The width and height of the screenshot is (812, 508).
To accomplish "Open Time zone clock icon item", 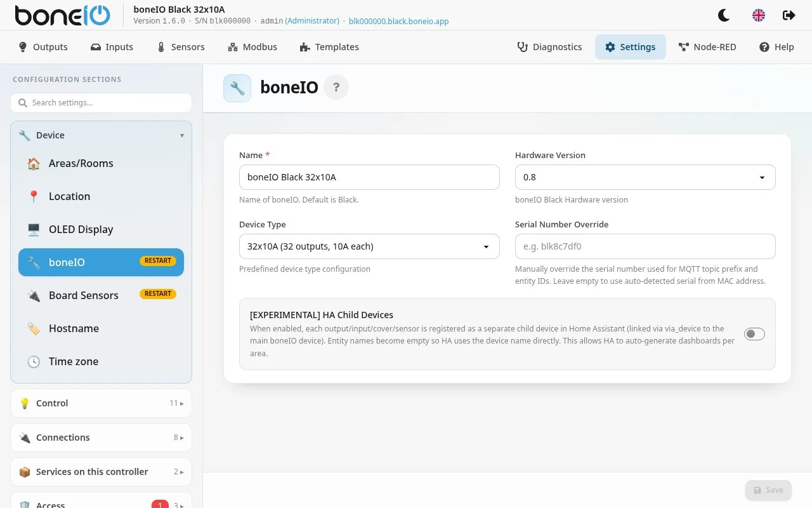I will click(101, 361).
